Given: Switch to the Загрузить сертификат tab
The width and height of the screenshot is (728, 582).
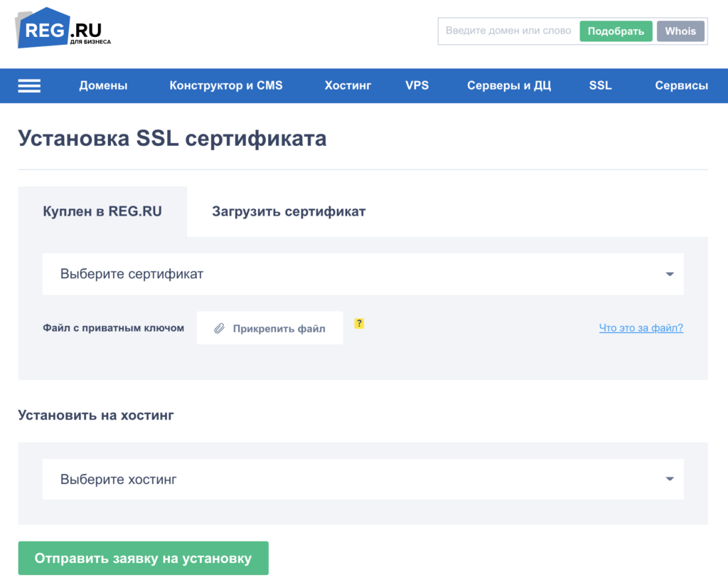Looking at the screenshot, I should coord(289,212).
